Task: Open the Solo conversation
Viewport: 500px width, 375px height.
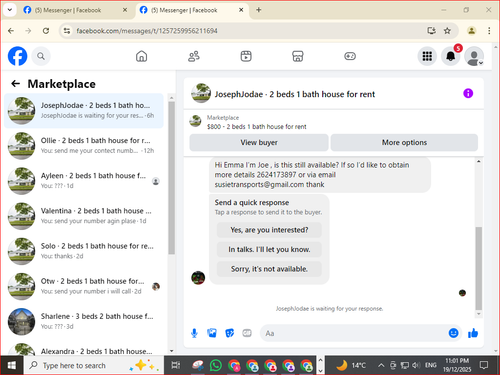Action: [x=84, y=251]
